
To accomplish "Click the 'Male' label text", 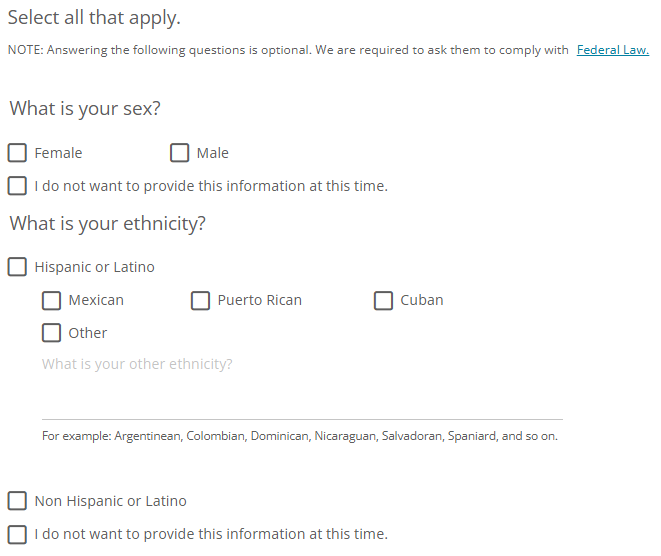I will point(212,153).
